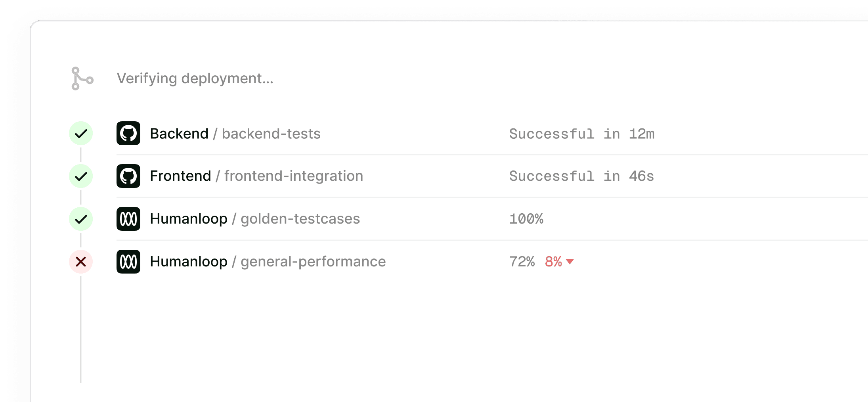868x402 pixels.
Task: Toggle the failed check on general-performance
Action: 80,261
